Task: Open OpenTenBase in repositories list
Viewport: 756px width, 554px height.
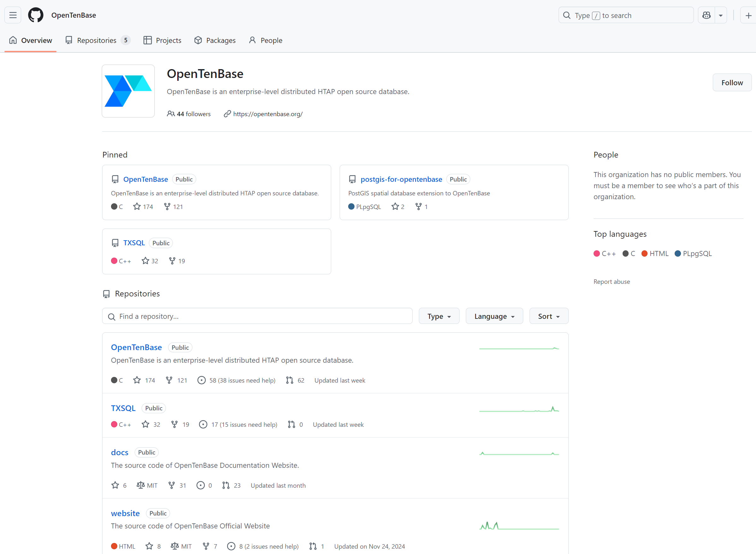Action: pos(136,347)
